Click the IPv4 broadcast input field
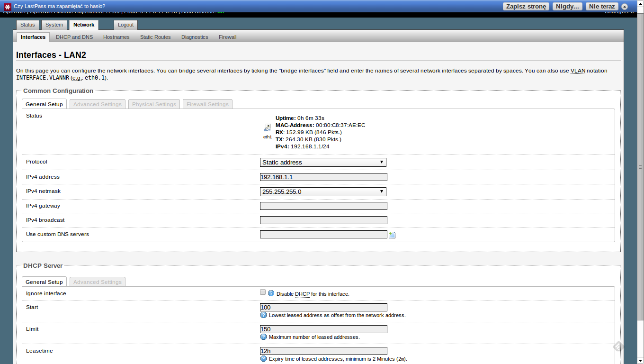Viewport: 644px width, 364px height. (x=323, y=220)
